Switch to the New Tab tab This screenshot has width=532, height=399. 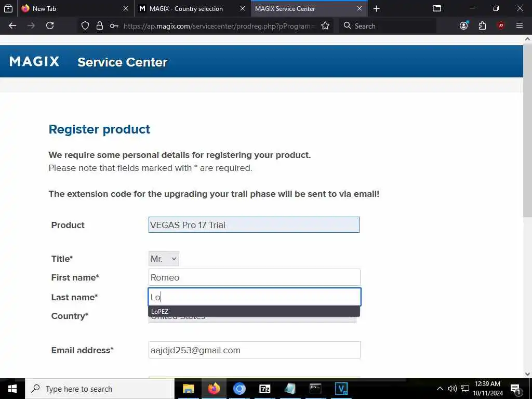(x=76, y=8)
